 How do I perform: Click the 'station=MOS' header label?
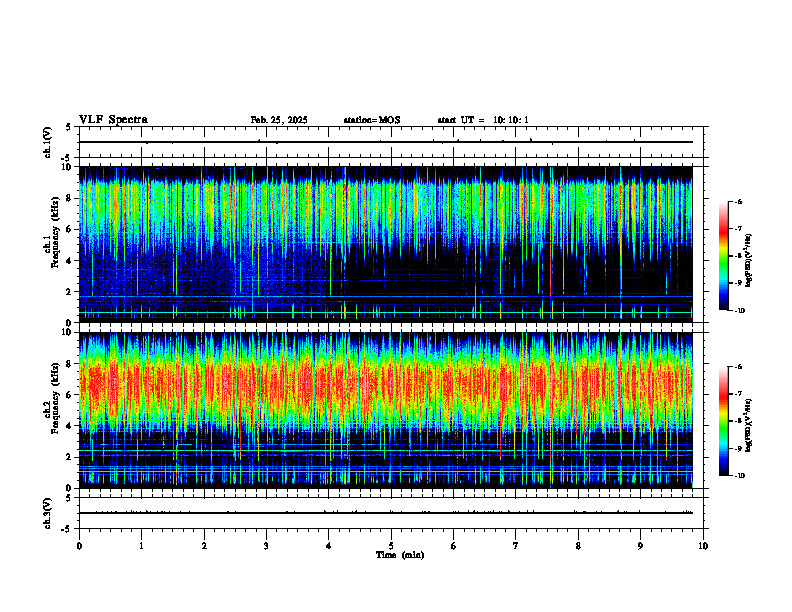(x=372, y=120)
